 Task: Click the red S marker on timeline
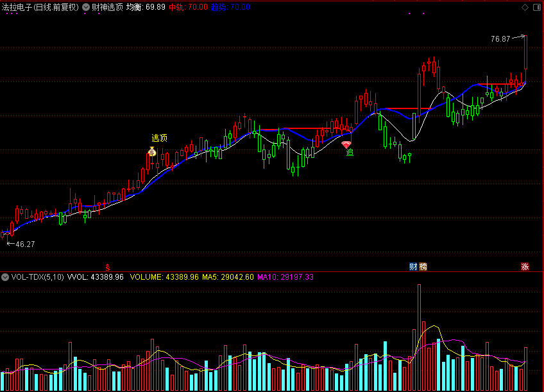point(108,267)
